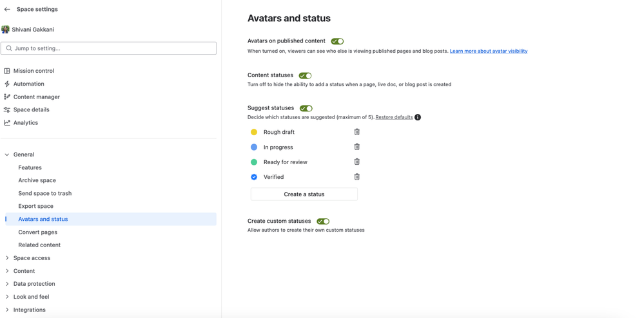Delete the Rough draft status

(x=356, y=132)
